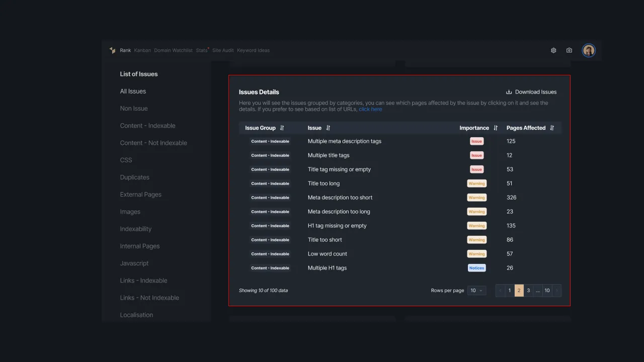Open the Stats tab
644x362 pixels.
click(202, 50)
